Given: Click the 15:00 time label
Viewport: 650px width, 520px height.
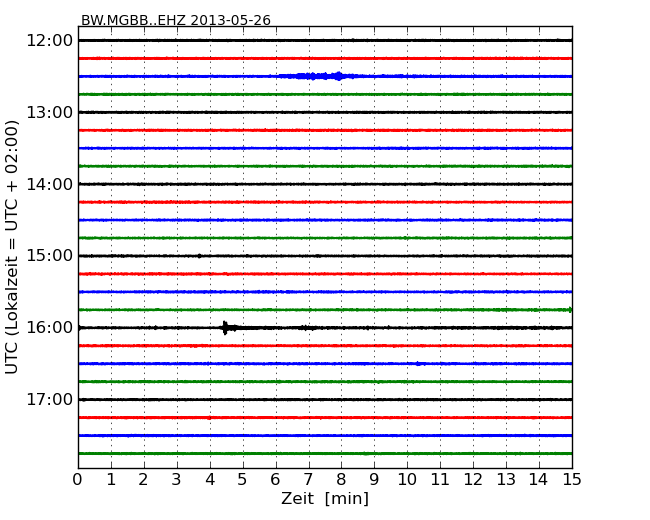Looking at the screenshot, I should [50, 256].
